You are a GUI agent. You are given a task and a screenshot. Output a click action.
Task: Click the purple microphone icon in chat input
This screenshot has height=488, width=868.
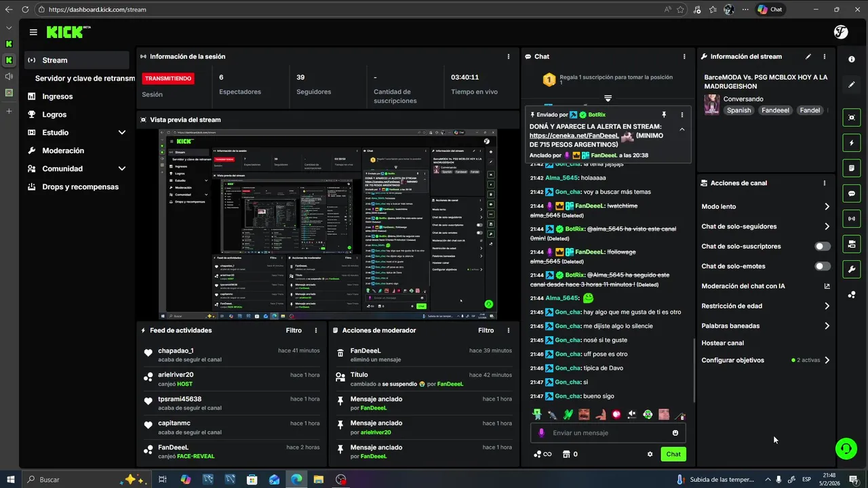click(x=541, y=433)
